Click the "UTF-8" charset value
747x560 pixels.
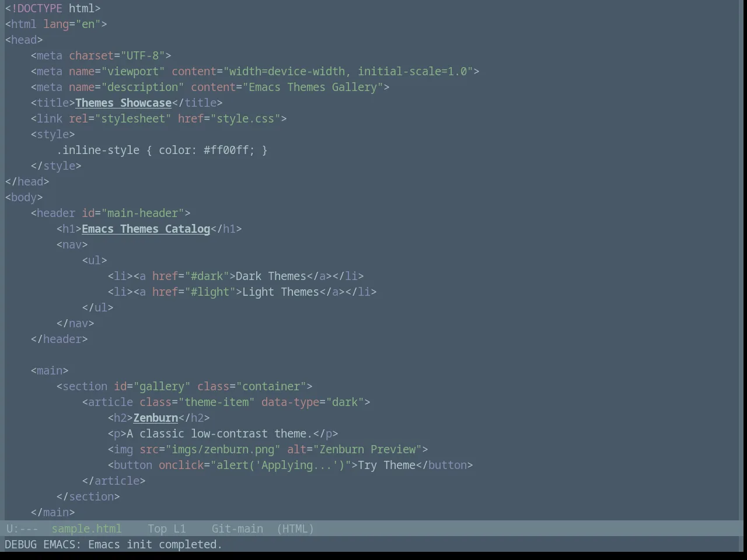coord(142,55)
